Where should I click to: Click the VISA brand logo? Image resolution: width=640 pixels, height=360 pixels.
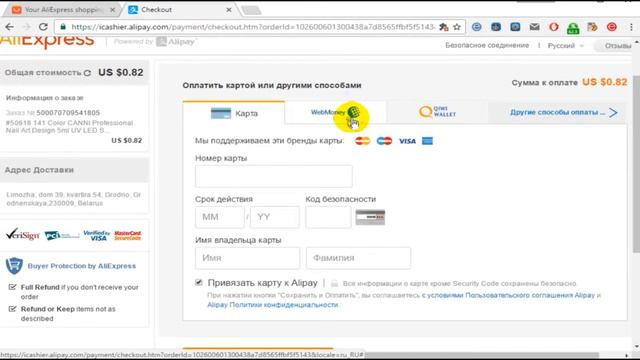pyautogui.click(x=407, y=141)
